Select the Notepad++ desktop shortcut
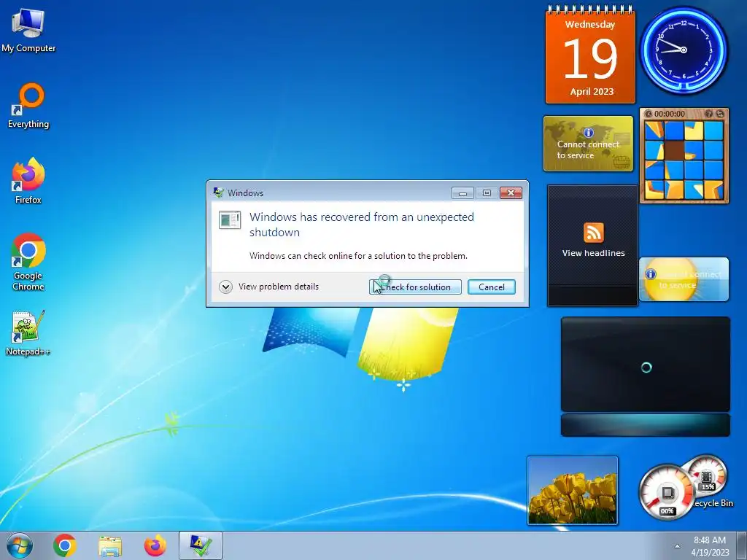Screen dimensions: 747x560 pyautogui.click(x=28, y=333)
